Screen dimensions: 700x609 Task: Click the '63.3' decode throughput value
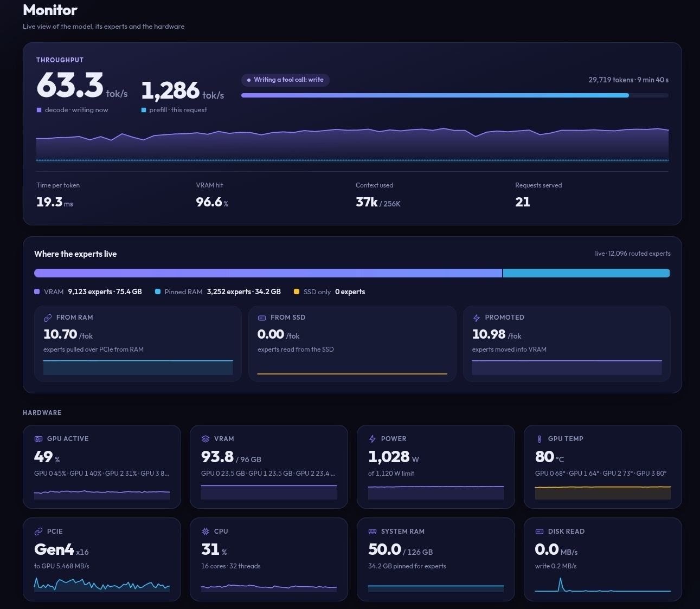click(70, 85)
